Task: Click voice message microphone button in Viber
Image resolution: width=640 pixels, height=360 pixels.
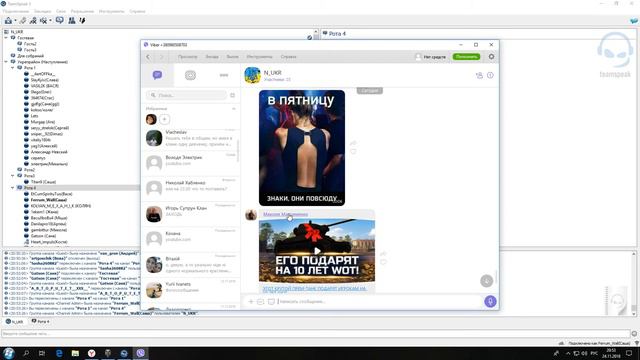Action: pos(490,301)
